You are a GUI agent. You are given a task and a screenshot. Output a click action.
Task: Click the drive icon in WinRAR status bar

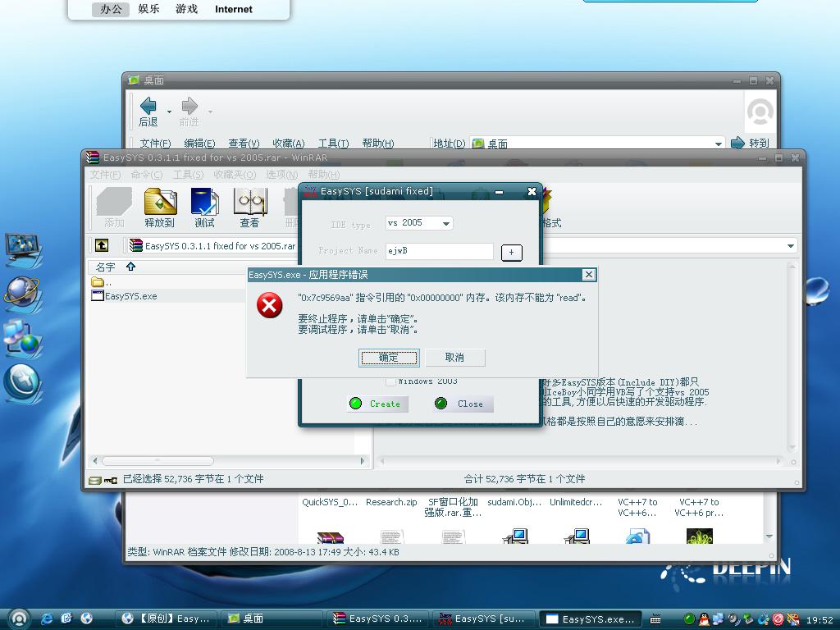click(95, 481)
